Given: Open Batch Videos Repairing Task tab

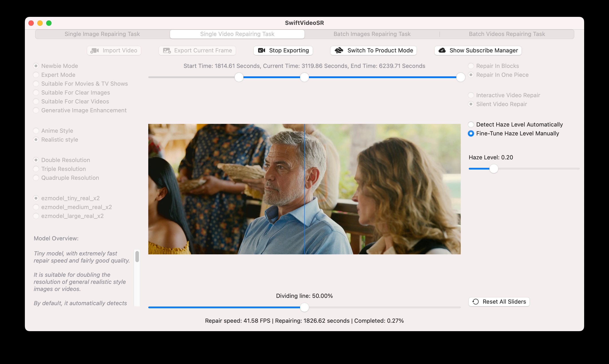Looking at the screenshot, I should (x=507, y=34).
